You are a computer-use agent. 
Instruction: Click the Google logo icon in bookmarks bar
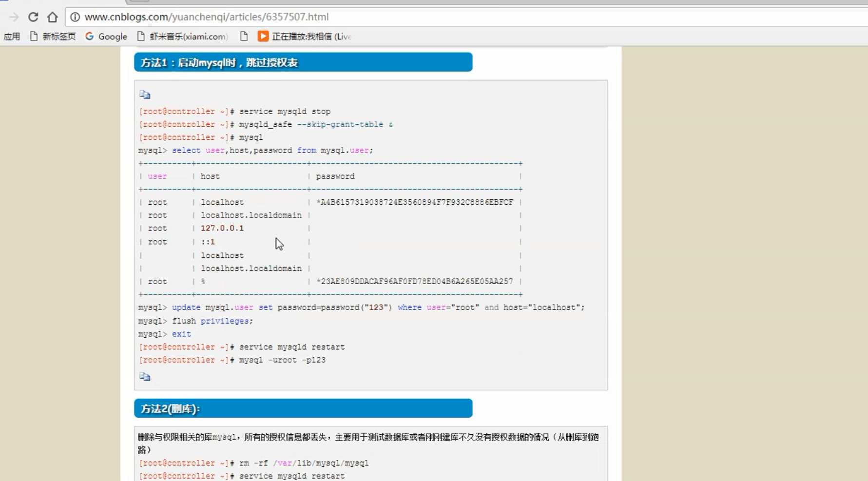click(x=90, y=36)
